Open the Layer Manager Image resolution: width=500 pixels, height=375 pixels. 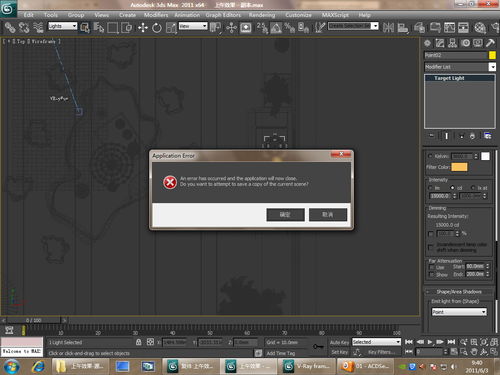coord(419,27)
